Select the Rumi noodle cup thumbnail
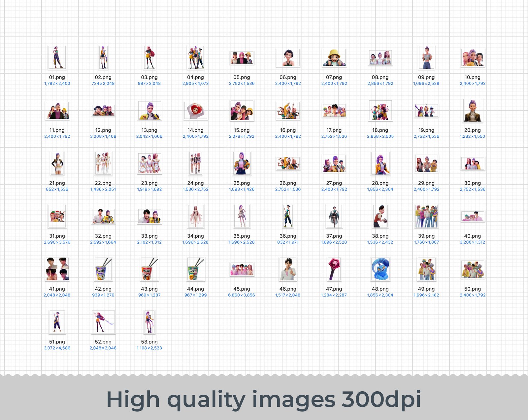528x420 pixels. click(103, 269)
